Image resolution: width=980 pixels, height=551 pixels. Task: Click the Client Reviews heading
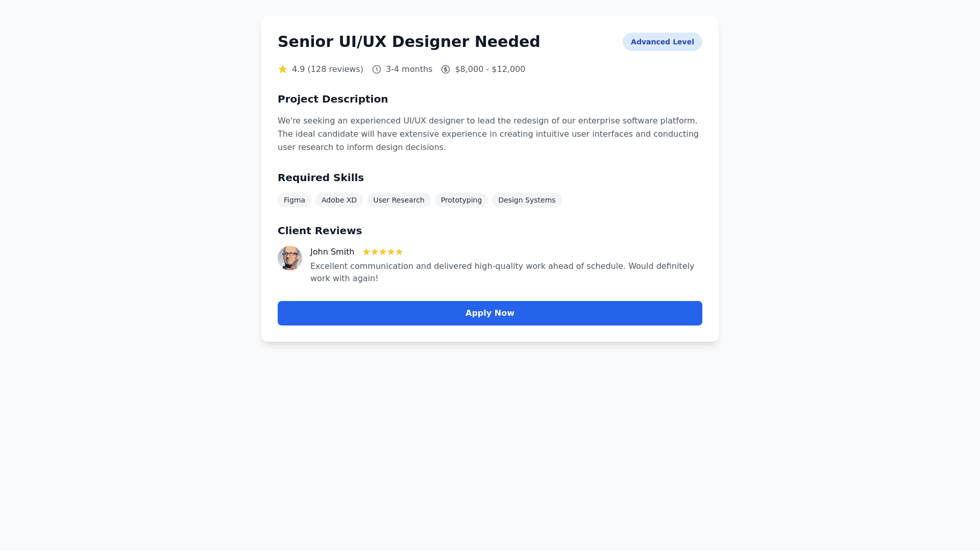320,231
